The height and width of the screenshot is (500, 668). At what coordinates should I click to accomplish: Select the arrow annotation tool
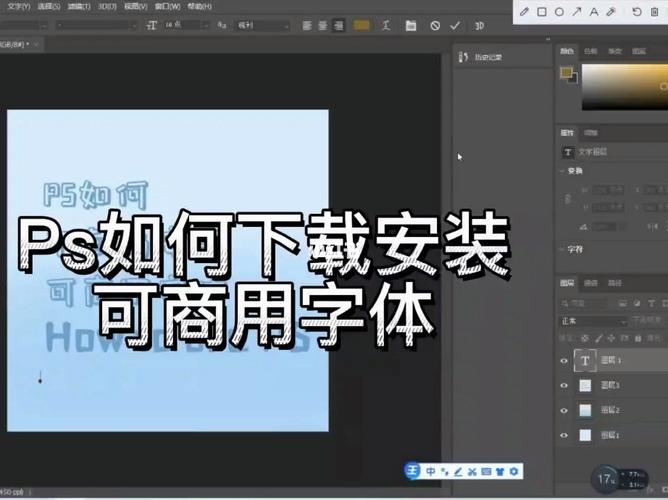[x=576, y=11]
